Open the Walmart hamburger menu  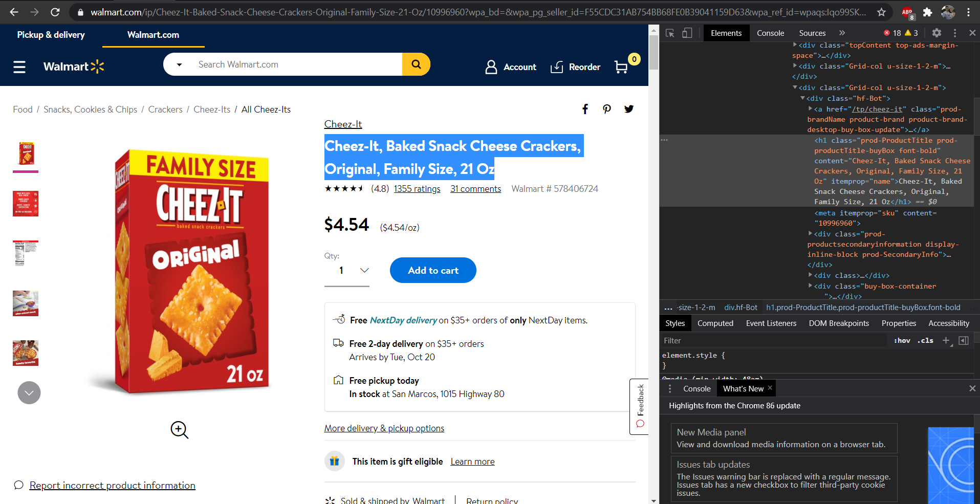click(19, 67)
